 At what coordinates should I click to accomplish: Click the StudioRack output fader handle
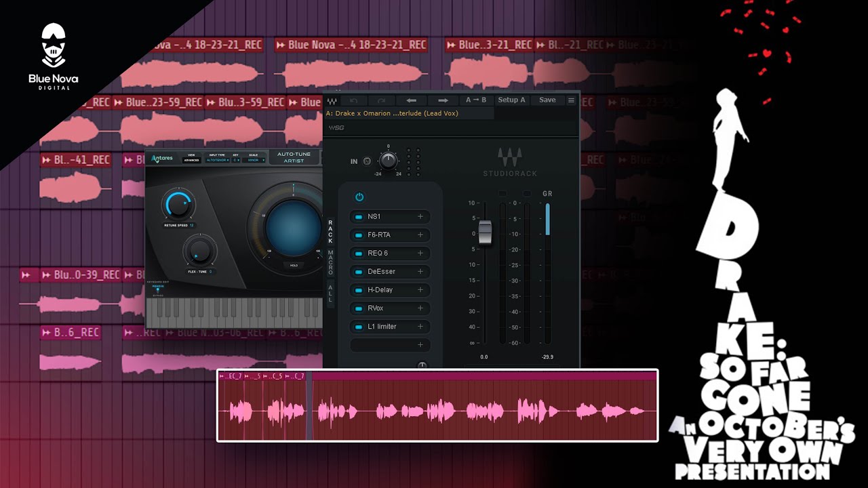pyautogui.click(x=485, y=232)
